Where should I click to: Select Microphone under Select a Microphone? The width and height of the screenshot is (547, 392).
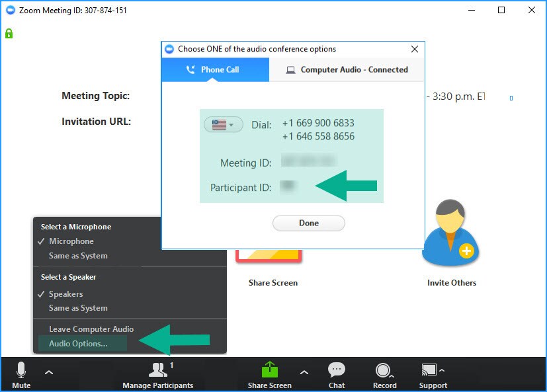71,241
